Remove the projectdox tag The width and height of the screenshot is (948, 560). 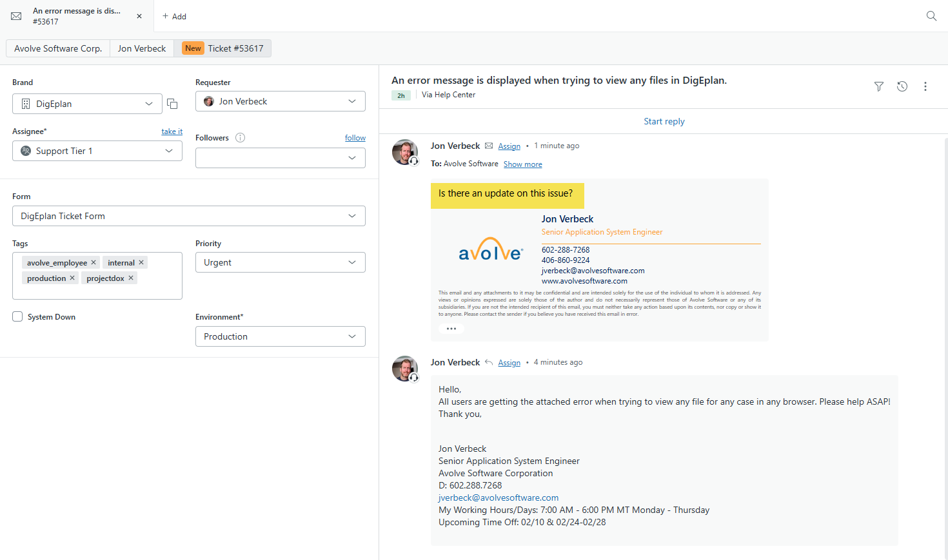click(131, 278)
